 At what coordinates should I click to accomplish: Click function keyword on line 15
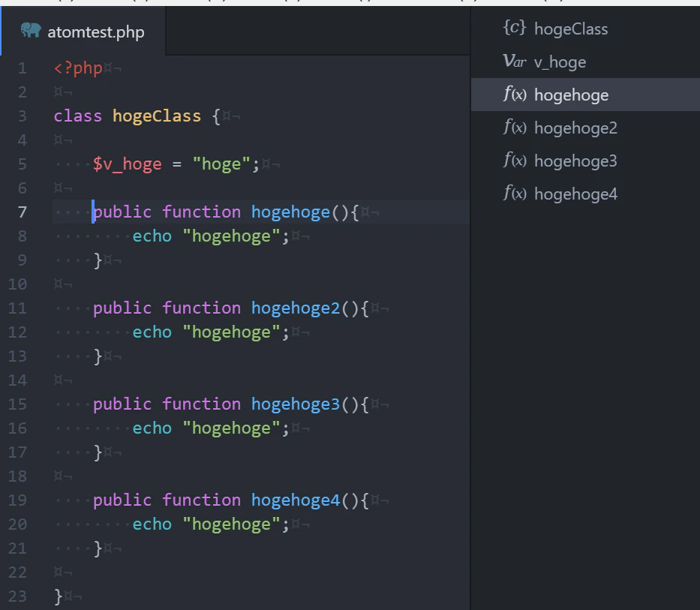click(201, 404)
